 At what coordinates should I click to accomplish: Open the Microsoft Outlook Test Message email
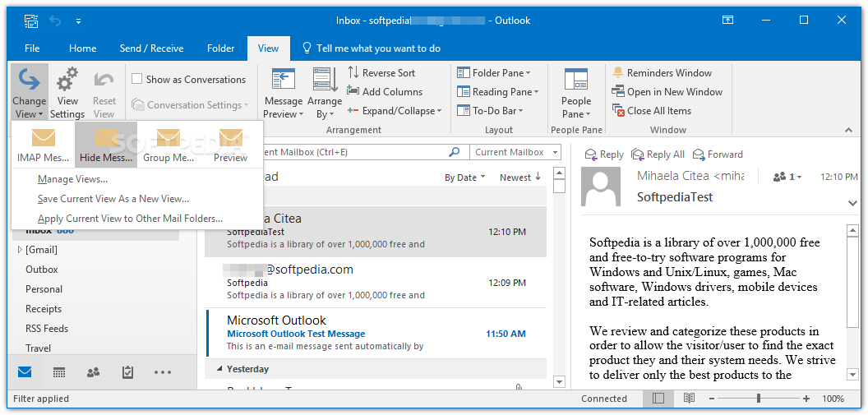point(376,333)
